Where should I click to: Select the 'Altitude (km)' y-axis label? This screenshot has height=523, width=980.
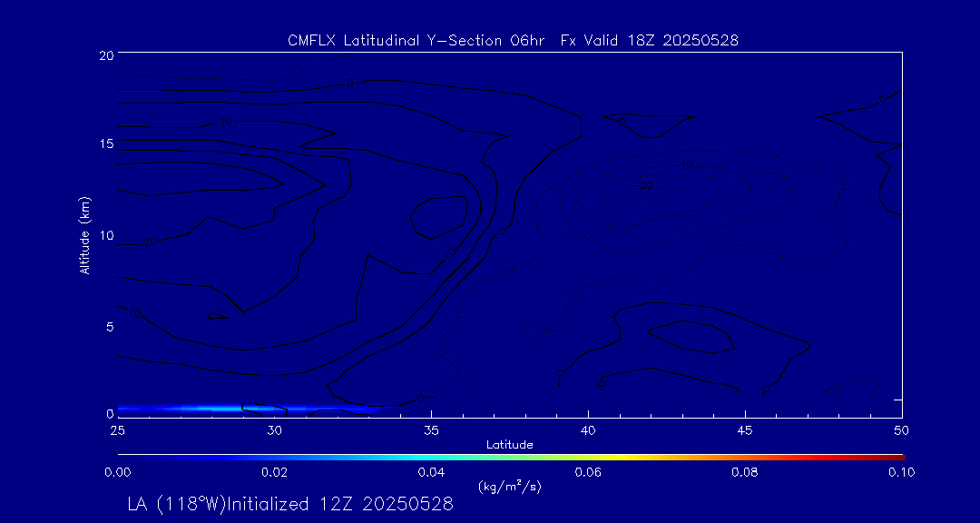pos(84,234)
